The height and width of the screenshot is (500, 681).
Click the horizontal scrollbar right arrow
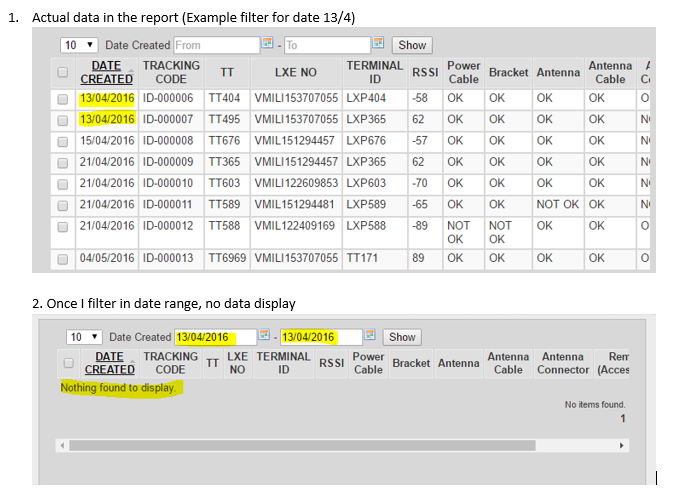click(622, 445)
